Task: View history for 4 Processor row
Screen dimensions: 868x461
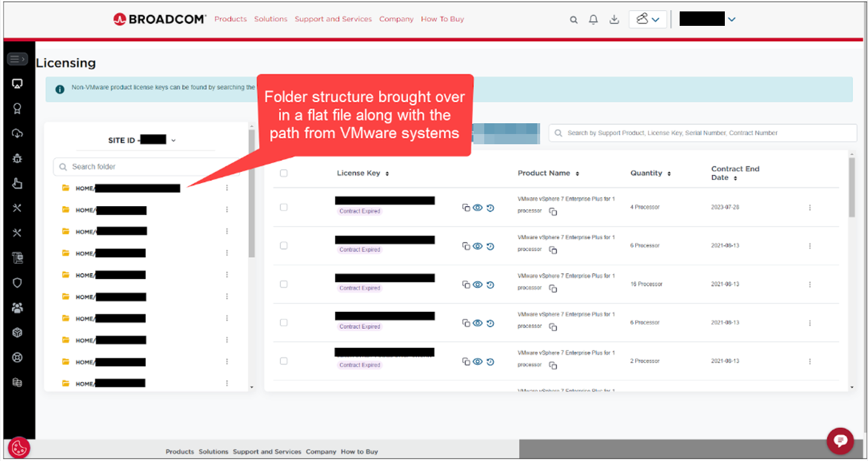Action: click(x=490, y=207)
